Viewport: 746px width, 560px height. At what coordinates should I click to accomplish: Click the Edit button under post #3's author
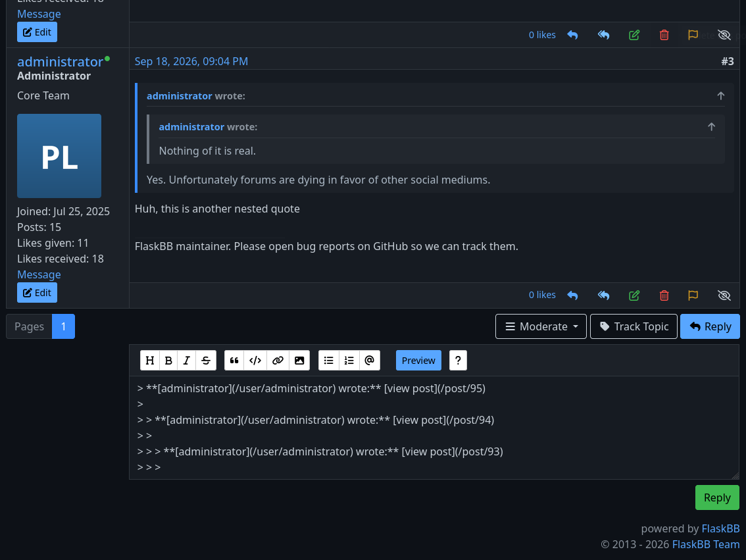[37, 293]
